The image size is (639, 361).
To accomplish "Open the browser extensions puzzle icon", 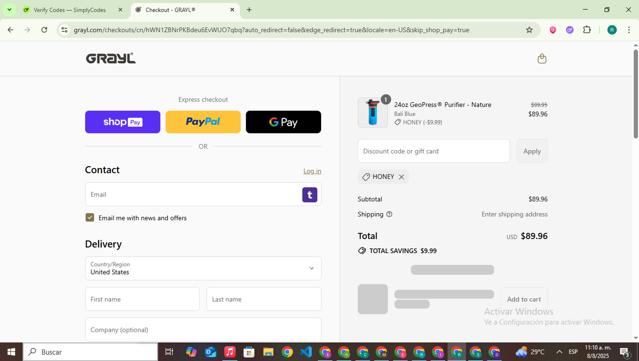I will click(586, 30).
